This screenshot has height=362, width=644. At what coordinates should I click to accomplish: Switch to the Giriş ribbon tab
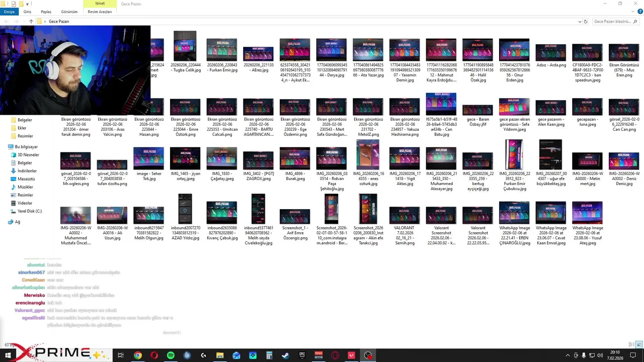pos(27,12)
